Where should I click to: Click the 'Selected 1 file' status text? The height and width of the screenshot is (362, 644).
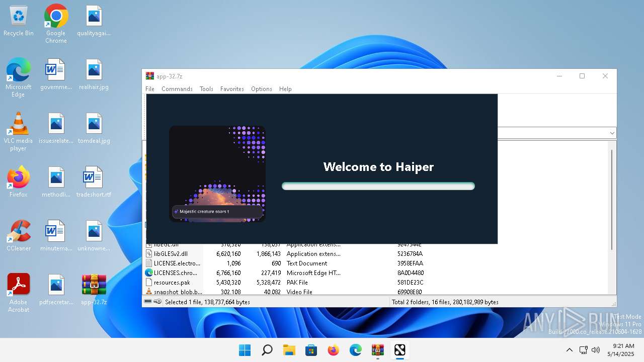coord(207,302)
